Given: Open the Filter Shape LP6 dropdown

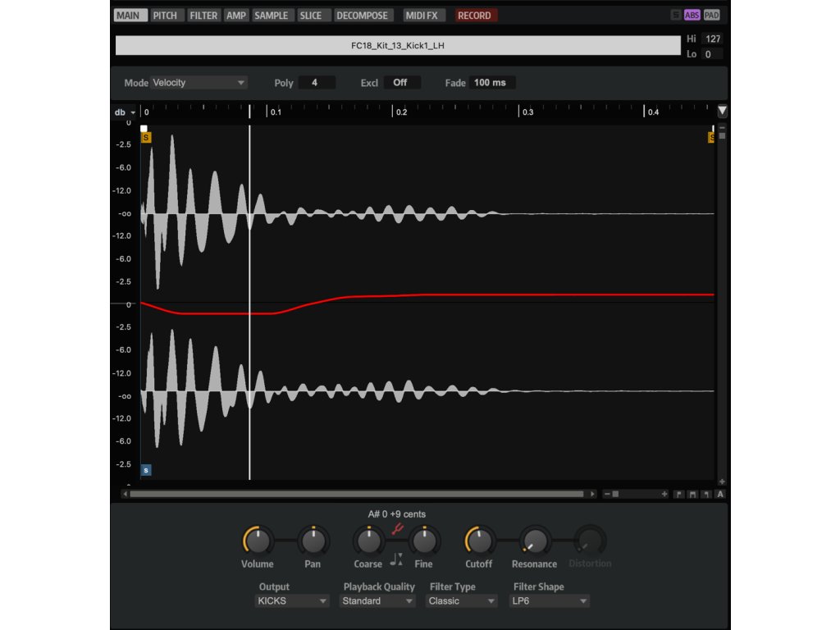Looking at the screenshot, I should coord(549,601).
